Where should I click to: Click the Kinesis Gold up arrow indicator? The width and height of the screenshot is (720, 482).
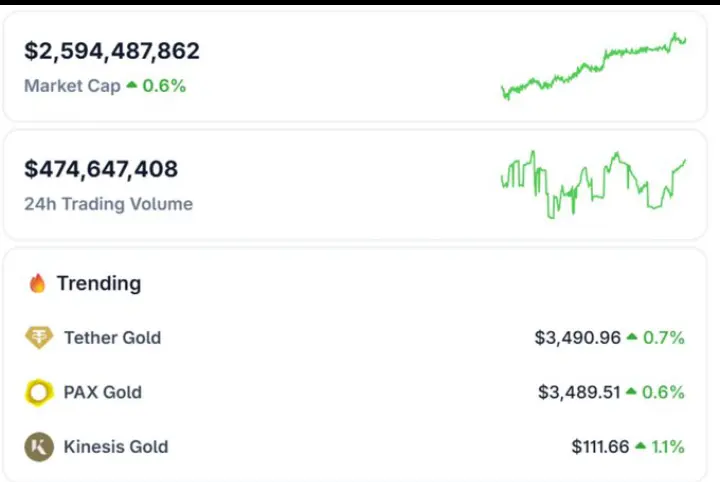click(640, 447)
